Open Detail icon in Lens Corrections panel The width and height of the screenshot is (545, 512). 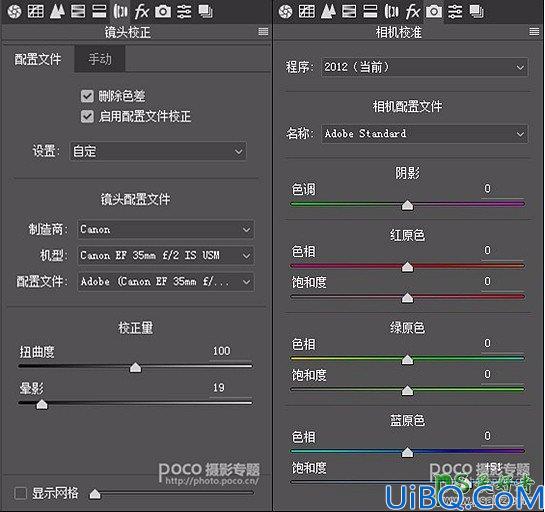click(x=57, y=11)
